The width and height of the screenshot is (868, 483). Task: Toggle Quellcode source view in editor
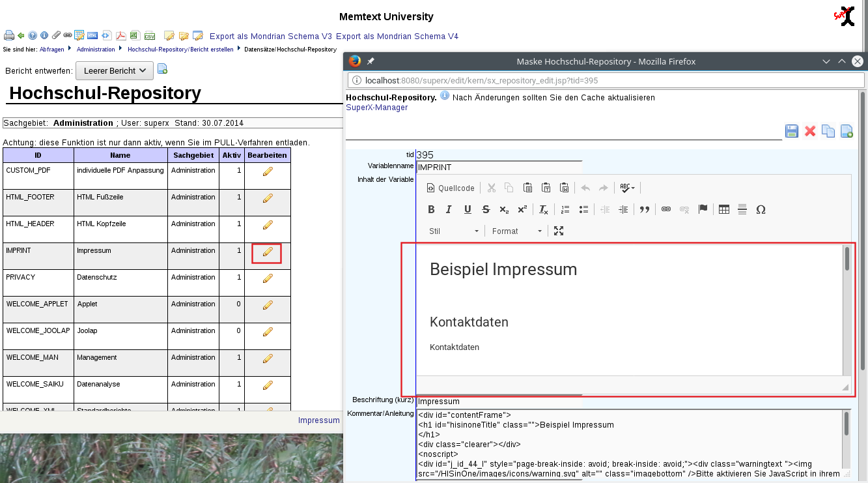pyautogui.click(x=451, y=188)
